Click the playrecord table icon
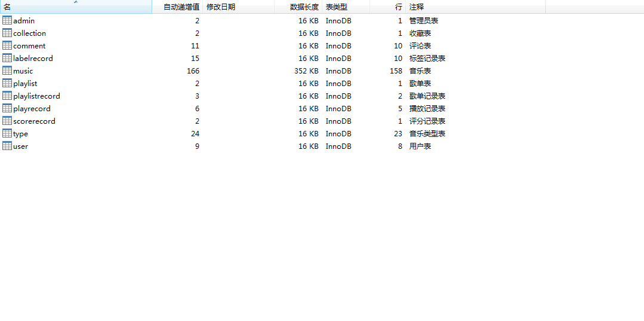This screenshot has height=321, width=644. 7,108
